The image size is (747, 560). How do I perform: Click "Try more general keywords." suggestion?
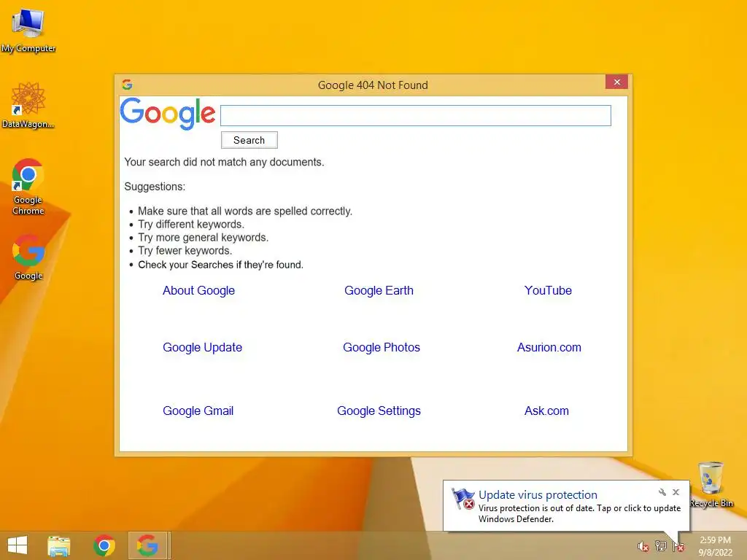[204, 238]
